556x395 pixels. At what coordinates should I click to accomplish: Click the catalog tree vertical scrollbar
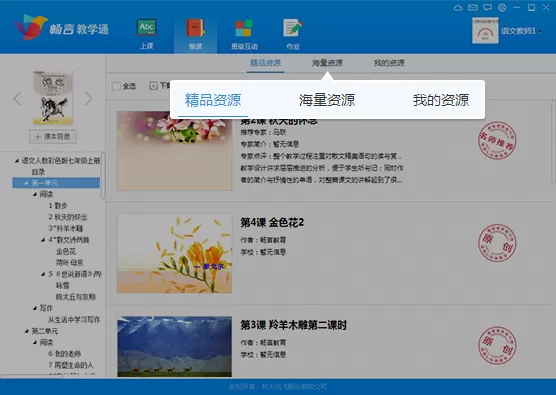coord(103,175)
